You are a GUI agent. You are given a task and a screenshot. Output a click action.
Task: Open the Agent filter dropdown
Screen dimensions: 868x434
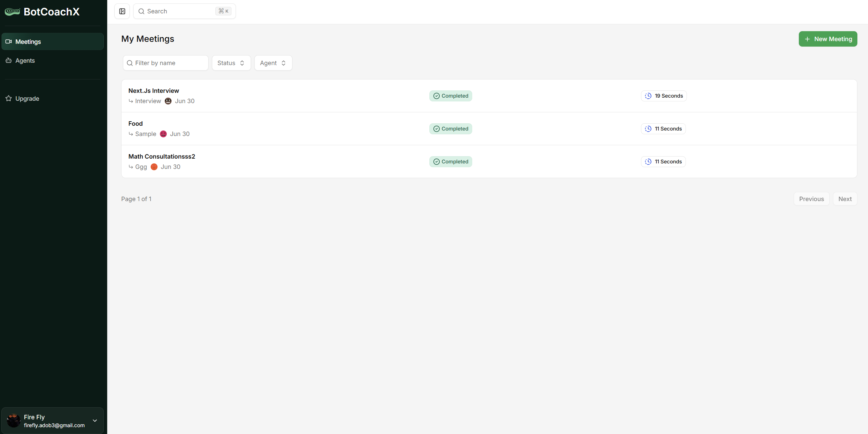tap(273, 63)
